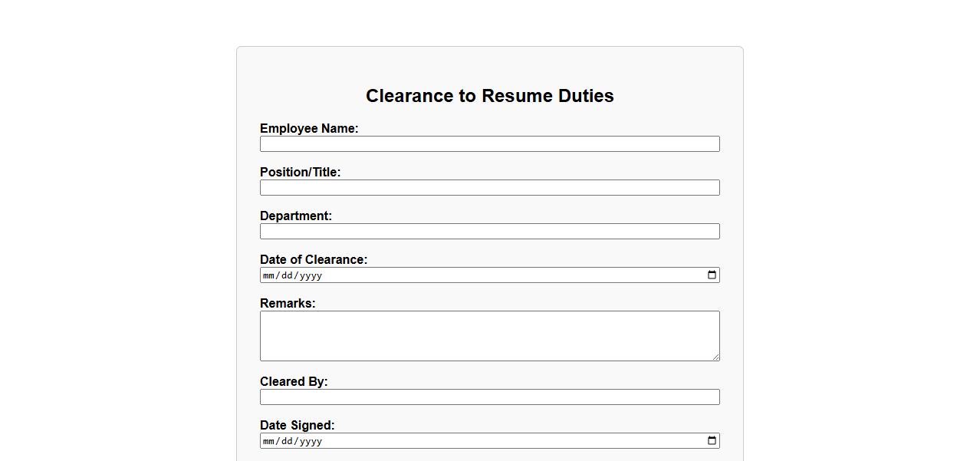Open the Date of Clearance calendar picker

(712, 275)
